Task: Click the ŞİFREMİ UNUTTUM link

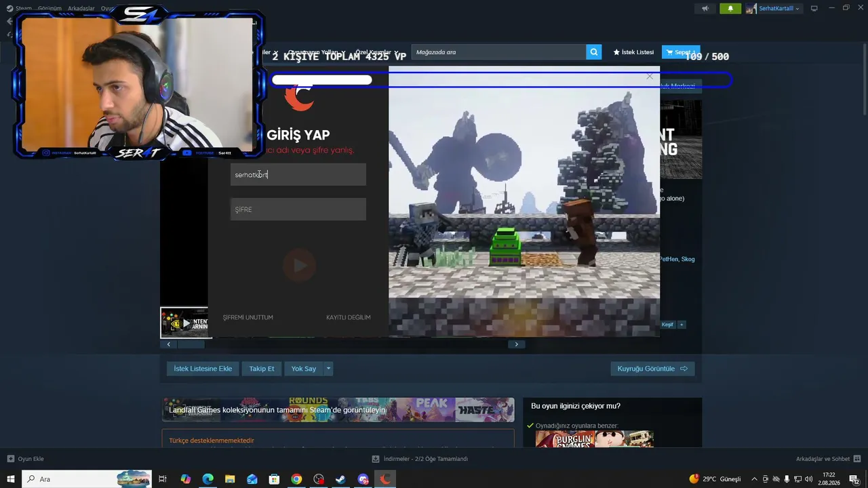Action: click(248, 317)
